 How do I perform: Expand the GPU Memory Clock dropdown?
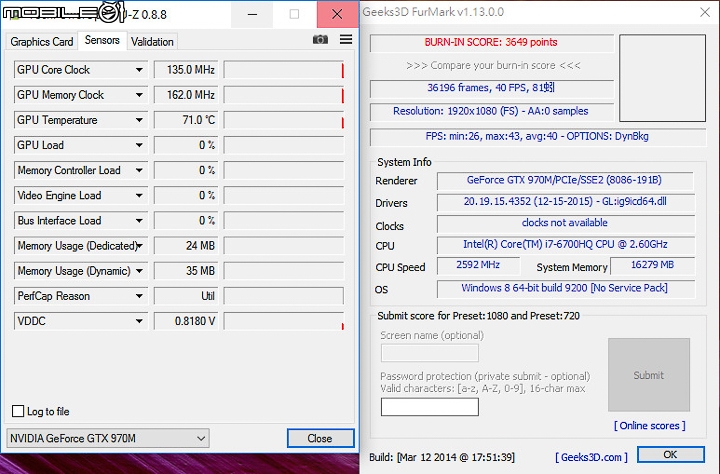[x=139, y=95]
